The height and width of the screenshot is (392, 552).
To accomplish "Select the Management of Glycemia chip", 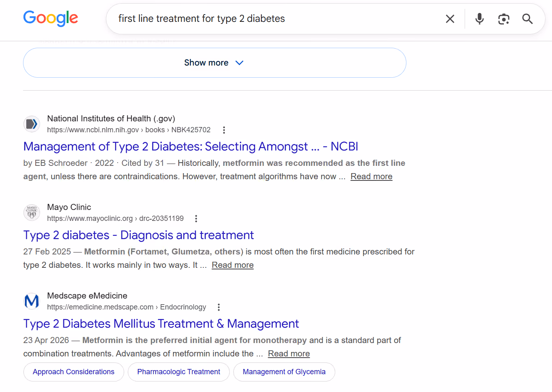I will pyautogui.click(x=284, y=372).
